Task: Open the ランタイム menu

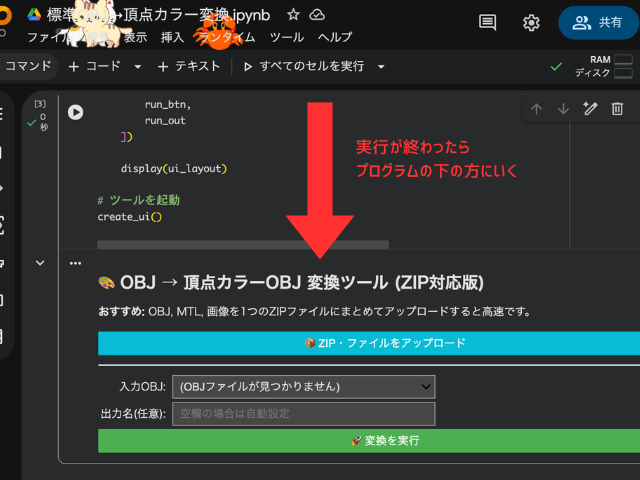Action: point(226,37)
